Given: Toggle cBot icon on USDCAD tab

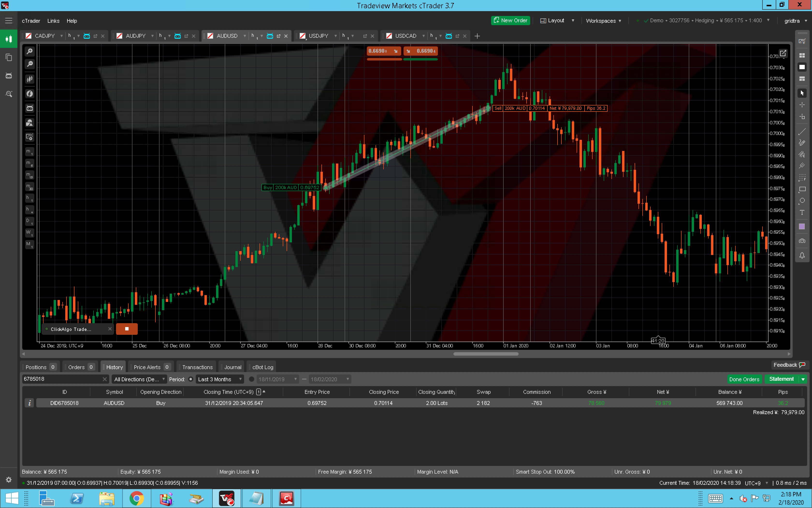Looking at the screenshot, I should [x=449, y=36].
